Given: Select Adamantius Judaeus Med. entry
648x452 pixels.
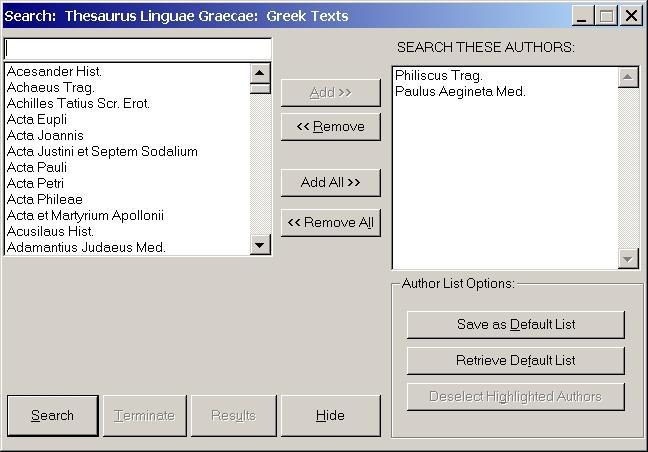Looking at the screenshot, I should 127,247.
